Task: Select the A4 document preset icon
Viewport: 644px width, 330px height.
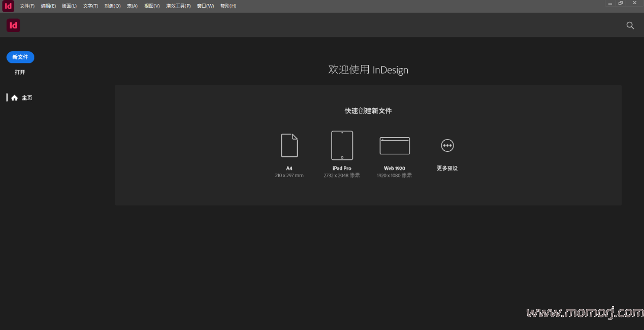Action: (x=289, y=145)
